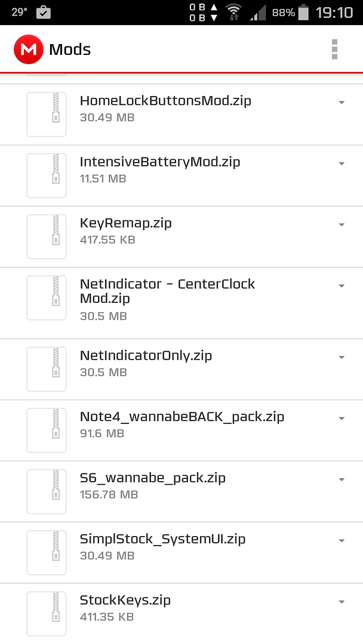Tap the SimplStock_SystemUI.zip archive icon

pyautogui.click(x=47, y=553)
